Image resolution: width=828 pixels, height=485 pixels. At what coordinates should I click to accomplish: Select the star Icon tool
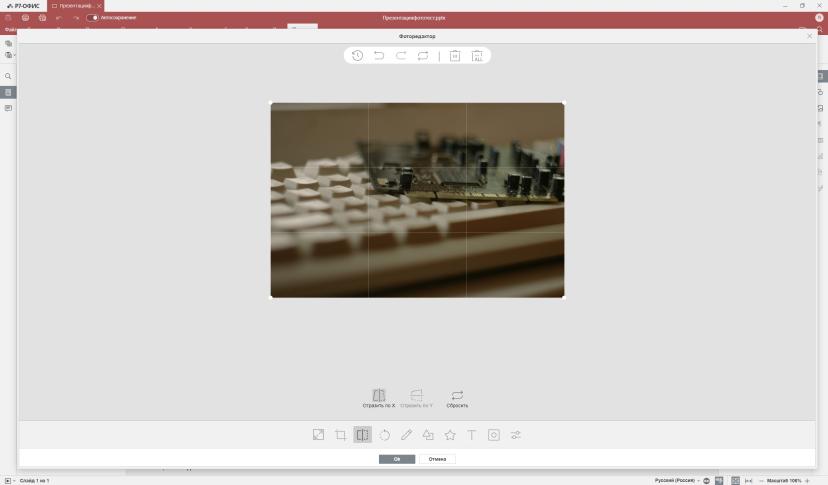[x=450, y=435]
